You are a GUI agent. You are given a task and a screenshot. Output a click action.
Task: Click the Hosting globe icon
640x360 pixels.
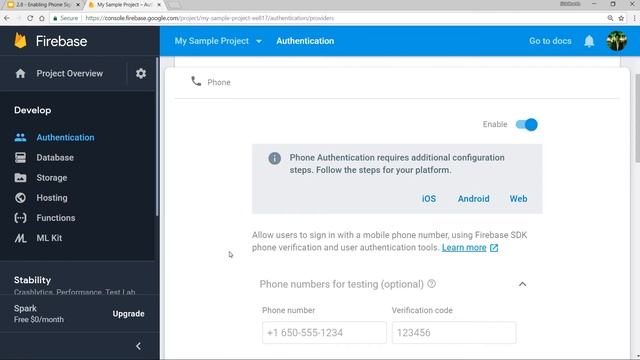[x=20, y=198]
